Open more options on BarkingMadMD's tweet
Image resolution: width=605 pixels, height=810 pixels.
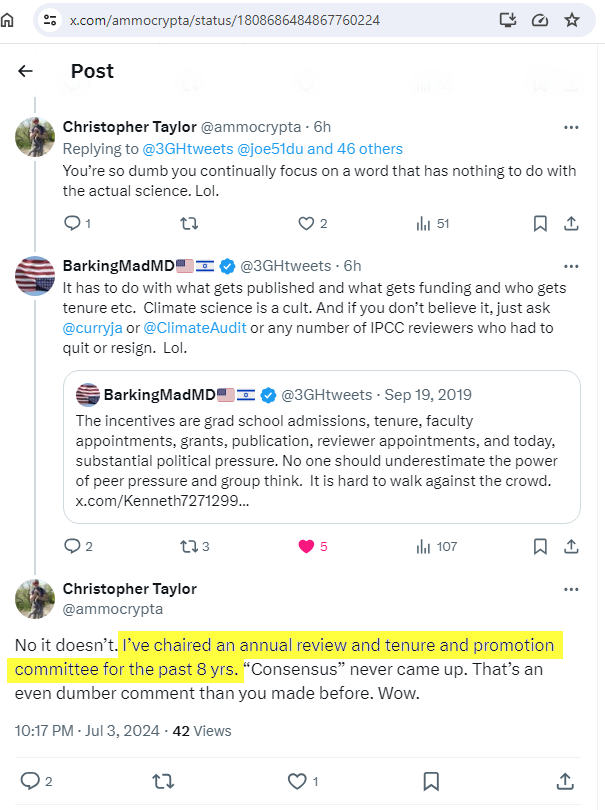coord(571,266)
